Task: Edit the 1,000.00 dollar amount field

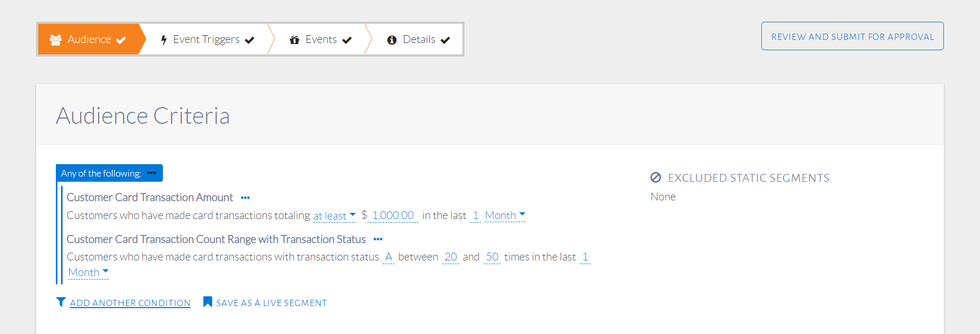Action: [393, 215]
